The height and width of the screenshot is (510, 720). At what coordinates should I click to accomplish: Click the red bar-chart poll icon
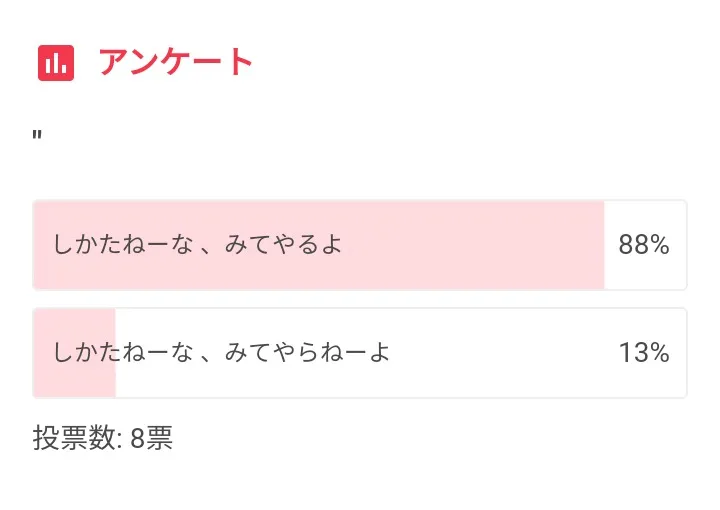click(x=56, y=63)
